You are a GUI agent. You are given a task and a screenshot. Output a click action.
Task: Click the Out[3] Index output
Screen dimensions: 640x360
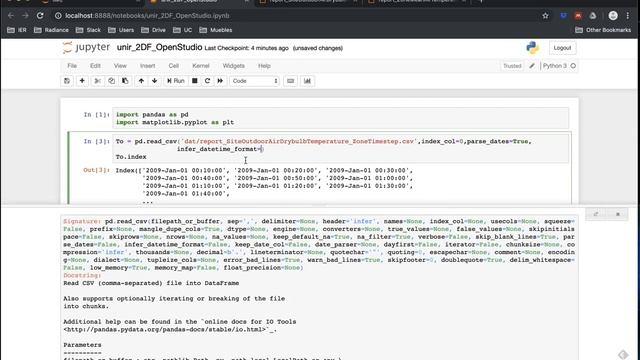(x=264, y=186)
